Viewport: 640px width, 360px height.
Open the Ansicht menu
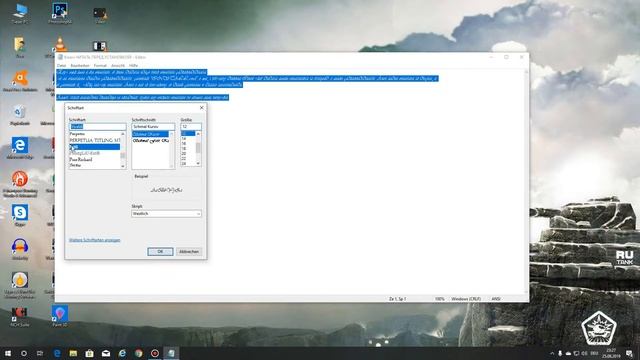(x=118, y=65)
